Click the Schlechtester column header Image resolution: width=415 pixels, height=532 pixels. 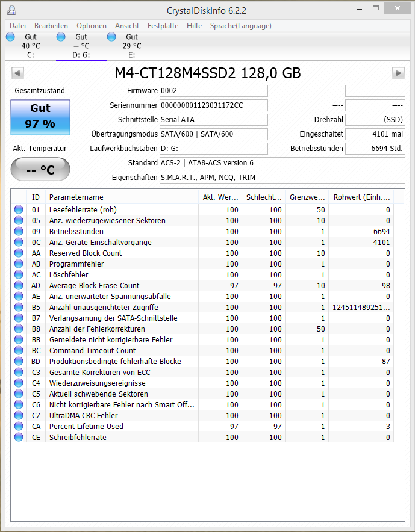(x=264, y=197)
